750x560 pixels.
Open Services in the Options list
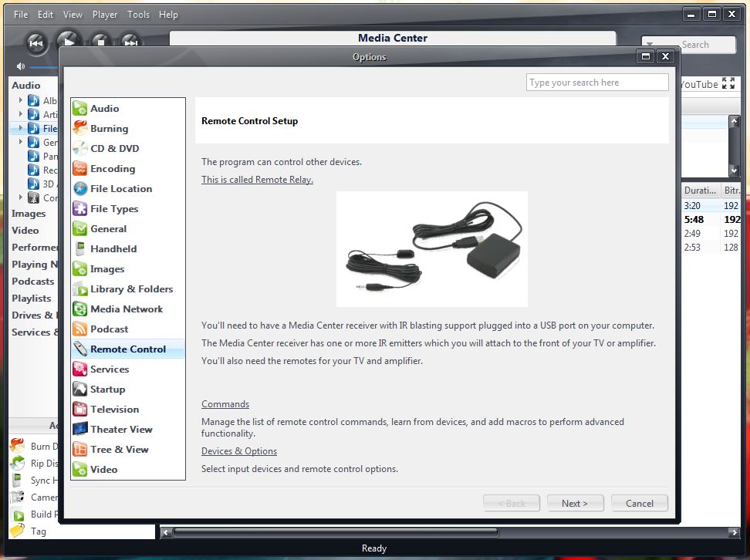[x=128, y=369]
